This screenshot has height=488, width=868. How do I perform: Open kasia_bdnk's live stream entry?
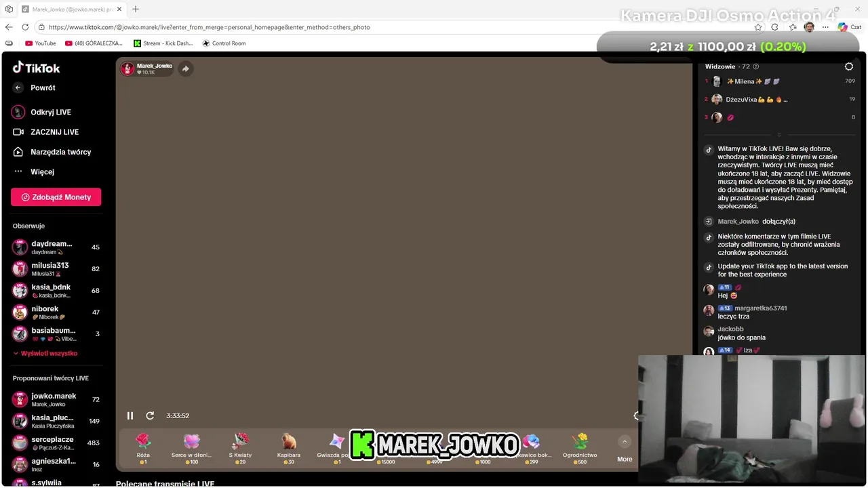click(x=56, y=291)
